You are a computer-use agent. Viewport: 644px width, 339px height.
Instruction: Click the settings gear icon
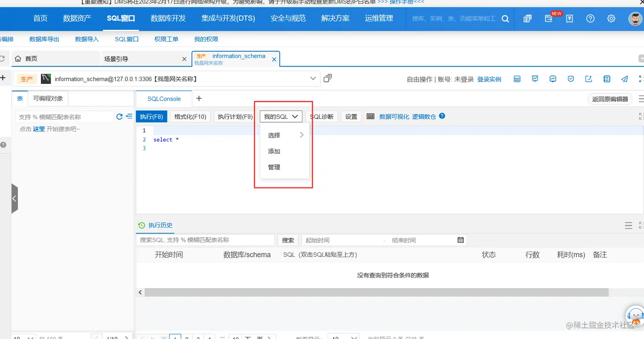pyautogui.click(x=612, y=18)
